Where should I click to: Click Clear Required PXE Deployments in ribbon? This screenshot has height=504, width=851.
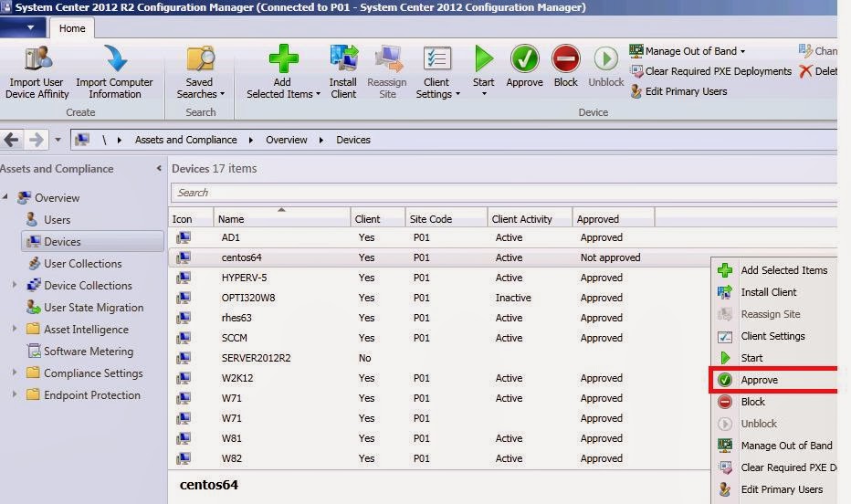click(710, 71)
